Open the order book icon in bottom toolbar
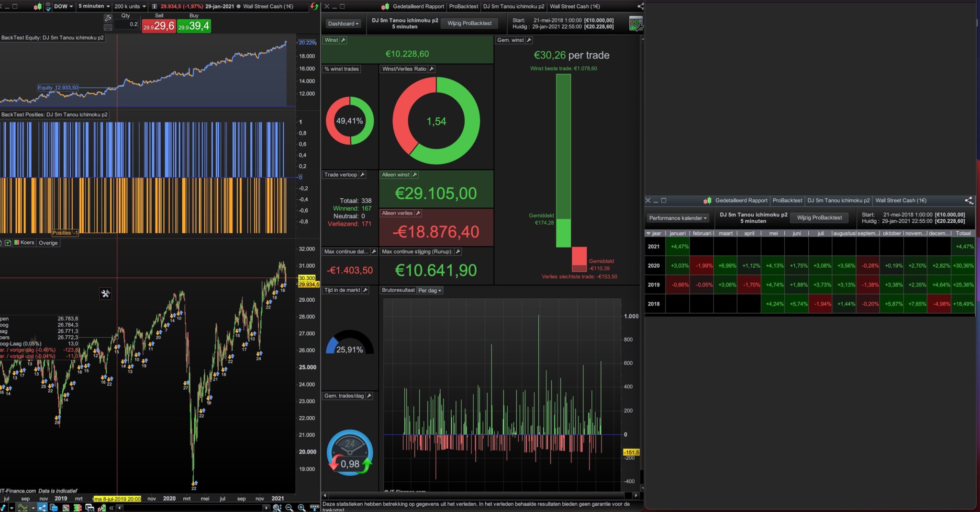The image size is (980, 512). pos(77,507)
